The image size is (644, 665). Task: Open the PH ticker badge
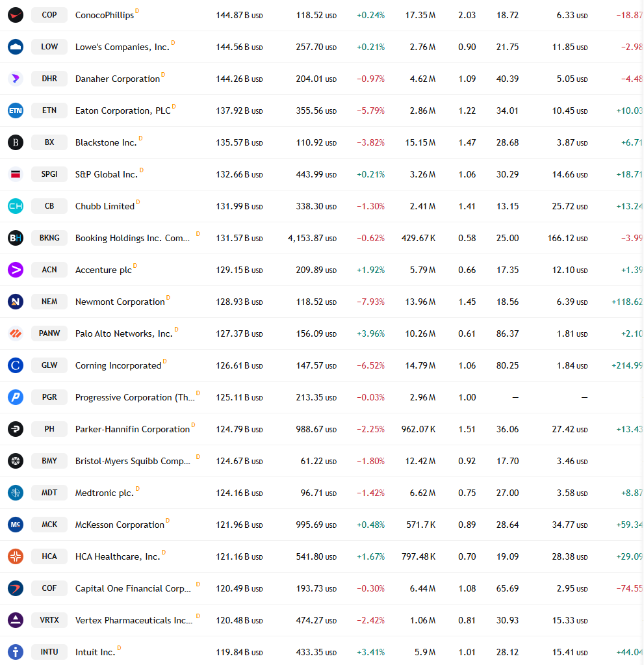(x=49, y=429)
